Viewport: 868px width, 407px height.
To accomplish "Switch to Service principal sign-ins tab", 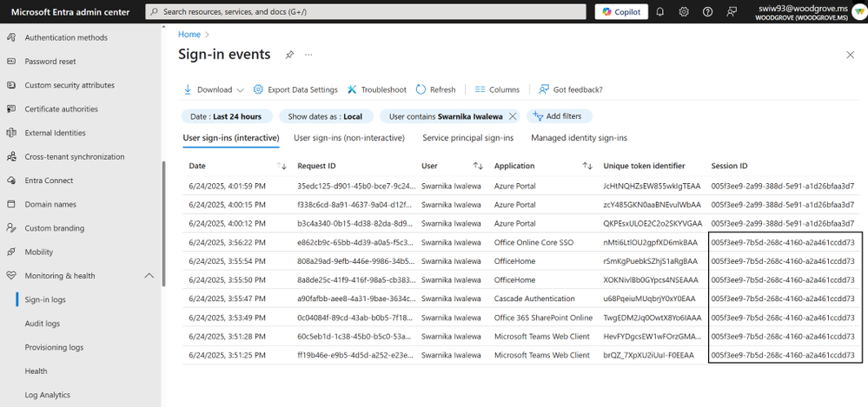I will [467, 138].
